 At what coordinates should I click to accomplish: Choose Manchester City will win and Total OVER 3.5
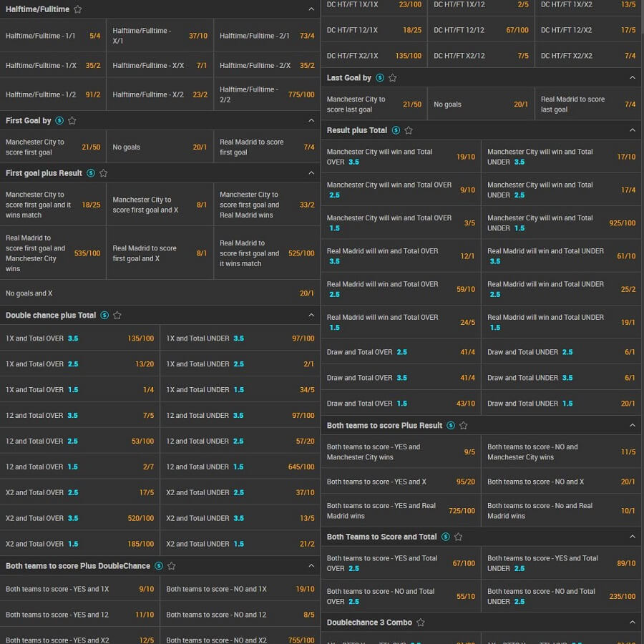click(x=401, y=157)
